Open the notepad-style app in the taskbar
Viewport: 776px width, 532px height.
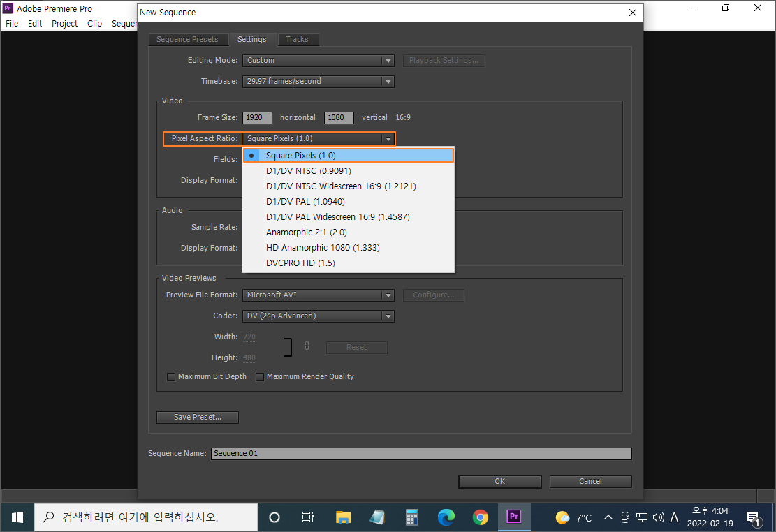point(377,517)
